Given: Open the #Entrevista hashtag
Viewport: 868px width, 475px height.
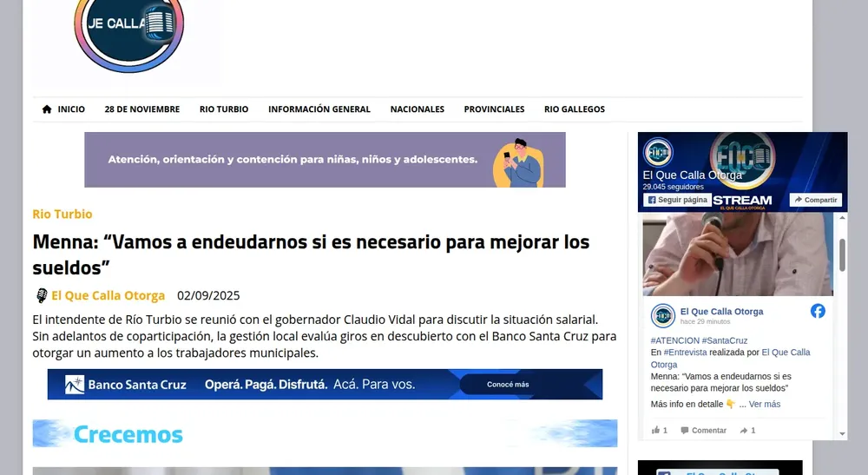Looking at the screenshot, I should pos(686,352).
